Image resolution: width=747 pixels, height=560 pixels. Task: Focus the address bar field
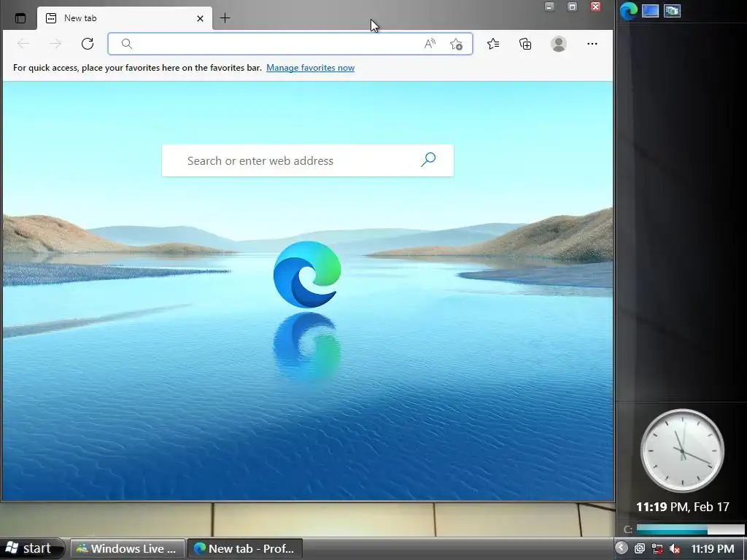tap(290, 44)
